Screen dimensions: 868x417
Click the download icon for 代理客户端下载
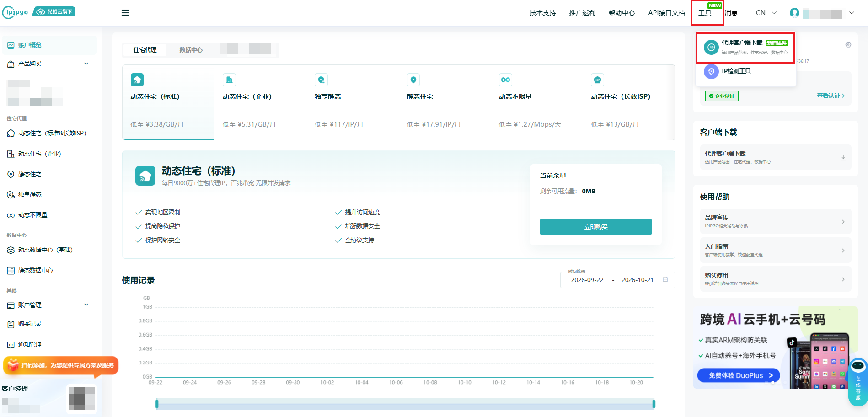pyautogui.click(x=843, y=157)
